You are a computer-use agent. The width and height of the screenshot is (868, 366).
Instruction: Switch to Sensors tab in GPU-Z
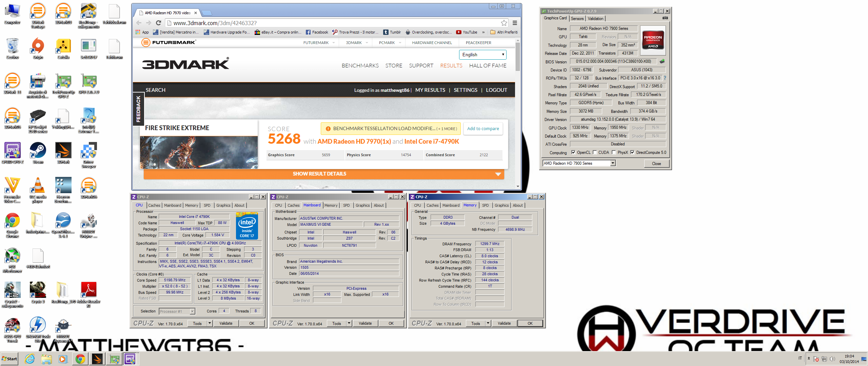pyautogui.click(x=577, y=19)
